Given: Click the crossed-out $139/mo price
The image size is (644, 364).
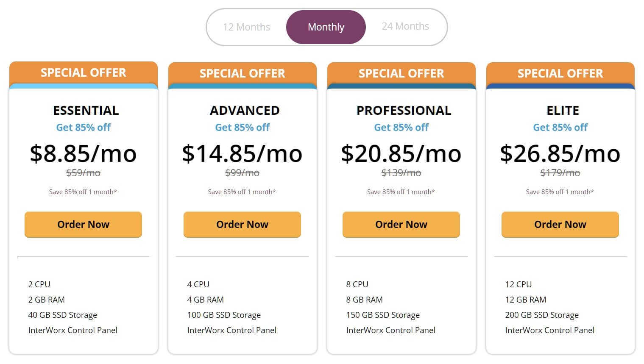Looking at the screenshot, I should (x=401, y=173).
